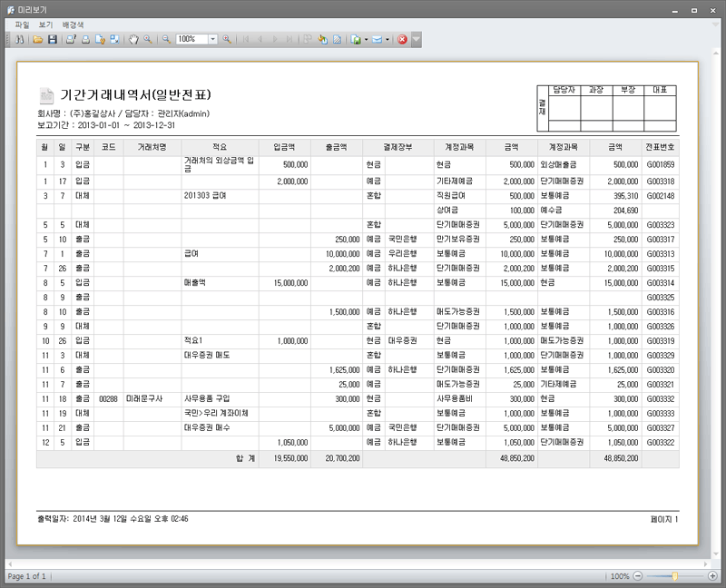Viewport: 726px width, 588px height.
Task: Click the status bar zoom in plus button
Action: tap(712, 576)
